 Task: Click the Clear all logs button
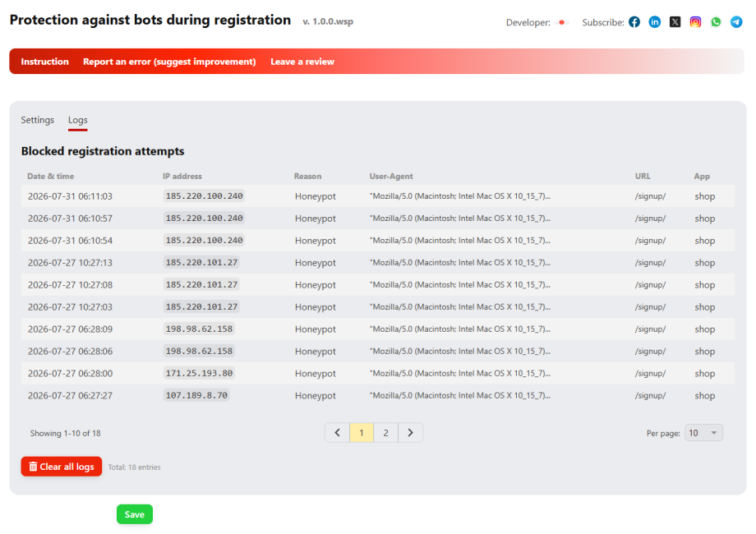tap(62, 467)
